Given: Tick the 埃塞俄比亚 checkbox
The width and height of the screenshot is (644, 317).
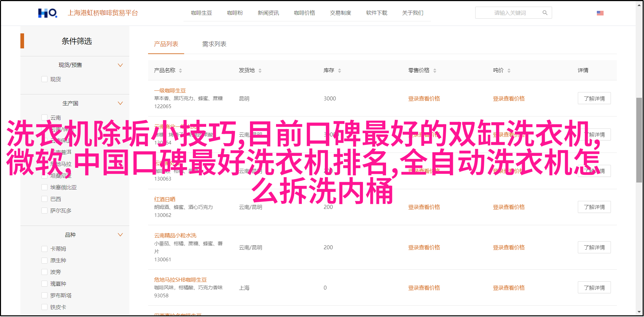Looking at the screenshot, I should click(44, 187).
